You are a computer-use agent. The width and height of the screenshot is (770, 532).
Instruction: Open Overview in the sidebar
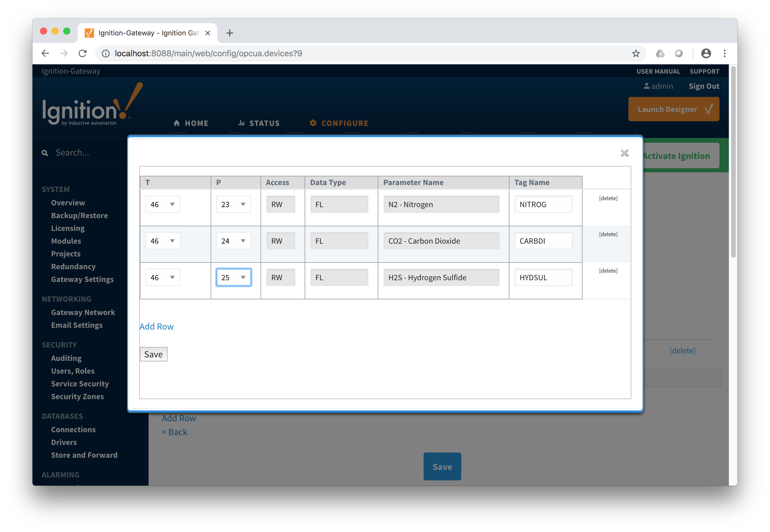pos(68,203)
